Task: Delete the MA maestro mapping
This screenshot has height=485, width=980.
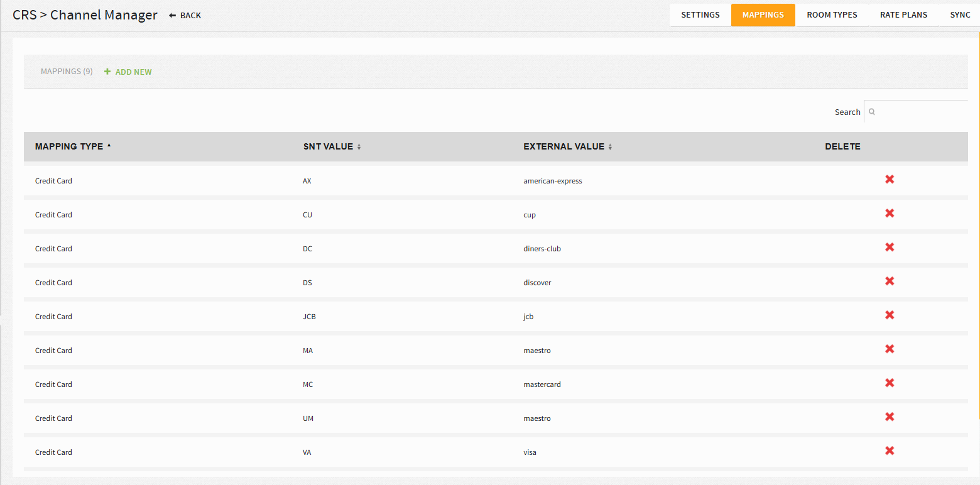Action: tap(890, 349)
